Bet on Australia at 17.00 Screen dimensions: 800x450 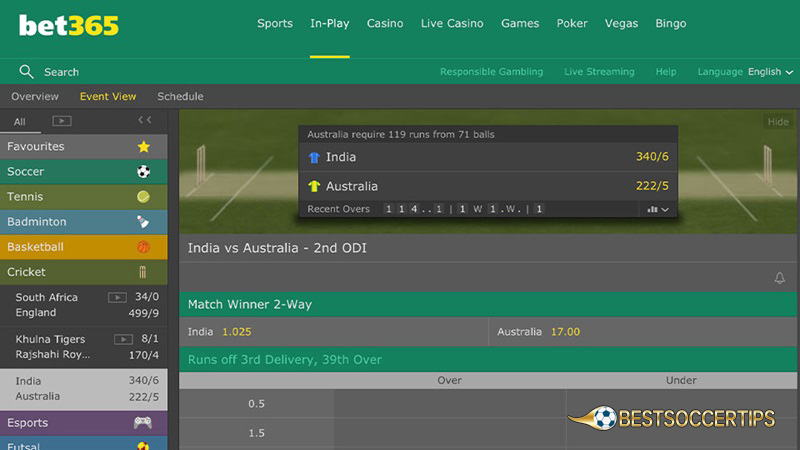coord(642,332)
